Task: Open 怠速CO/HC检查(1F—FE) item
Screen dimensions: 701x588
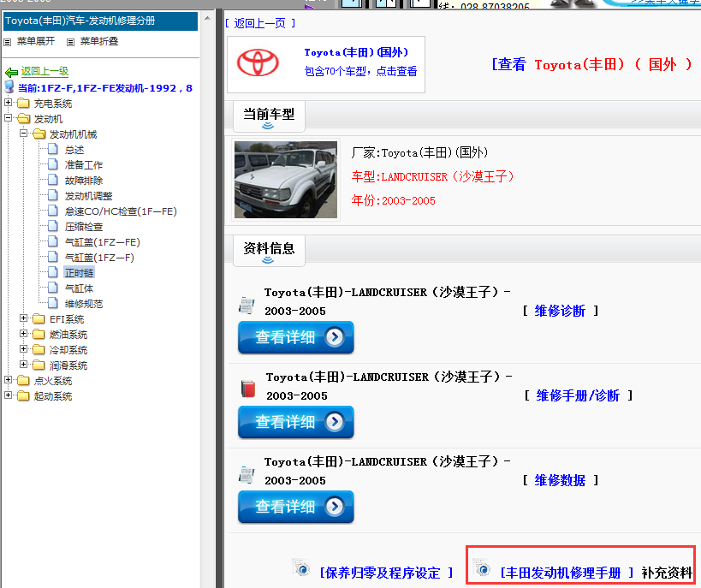Action: (x=121, y=211)
